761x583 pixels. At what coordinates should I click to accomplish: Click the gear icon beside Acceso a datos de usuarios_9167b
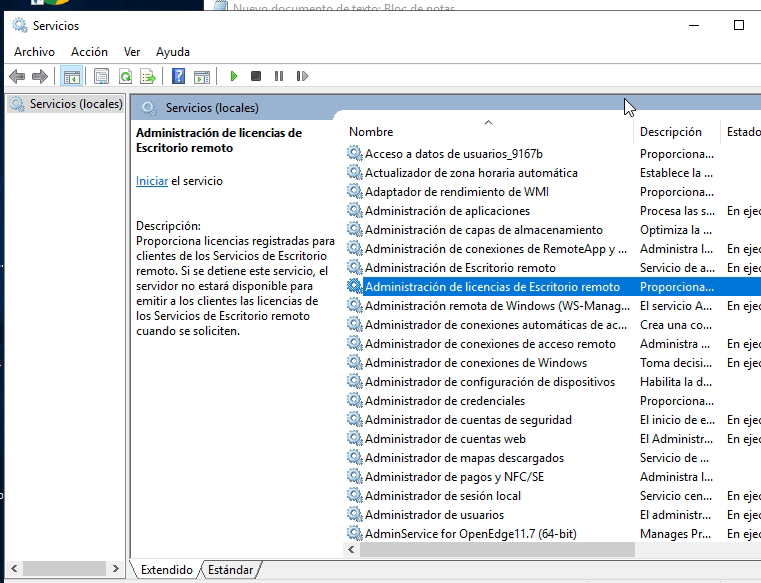tap(355, 153)
